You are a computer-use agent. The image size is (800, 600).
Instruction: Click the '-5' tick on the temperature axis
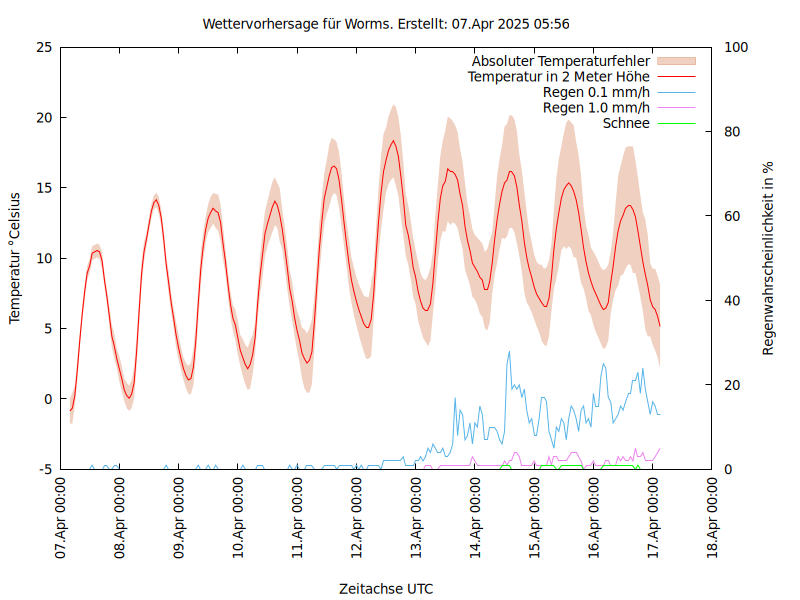[43, 469]
